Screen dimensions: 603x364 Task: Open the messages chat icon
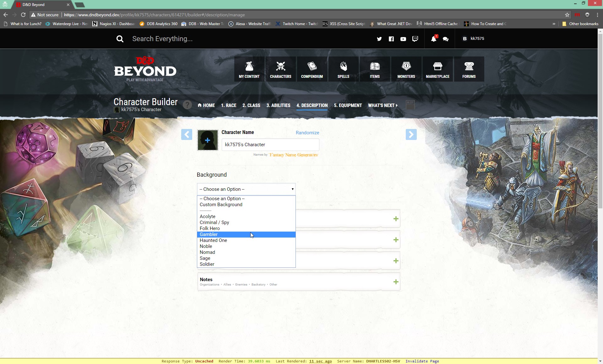tap(445, 39)
